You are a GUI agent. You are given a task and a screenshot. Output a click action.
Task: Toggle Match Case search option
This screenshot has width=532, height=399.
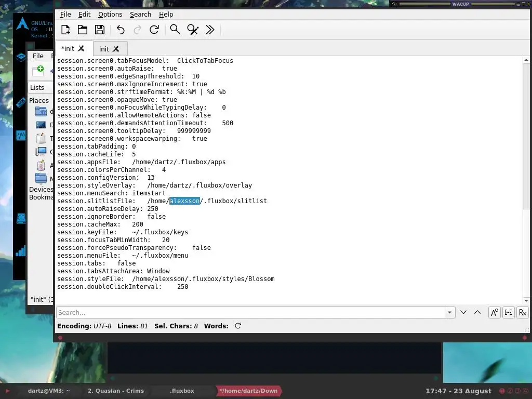(495, 312)
